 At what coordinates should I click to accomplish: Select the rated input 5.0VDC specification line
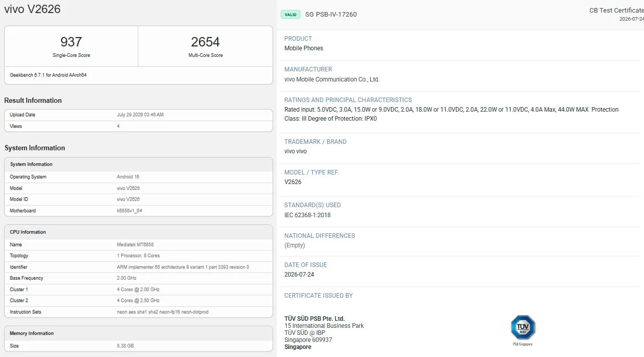pyautogui.click(x=451, y=110)
